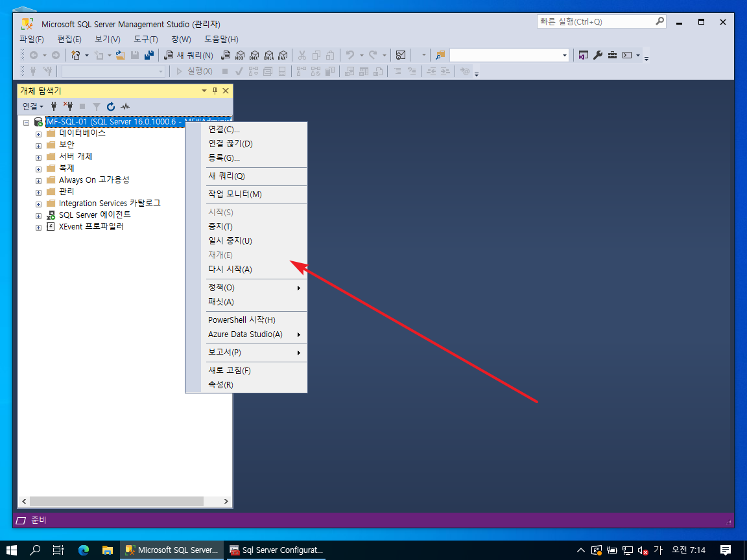The image size is (747, 560).
Task: Click the 새 쿼리(N) toolbar button
Action: click(x=189, y=55)
